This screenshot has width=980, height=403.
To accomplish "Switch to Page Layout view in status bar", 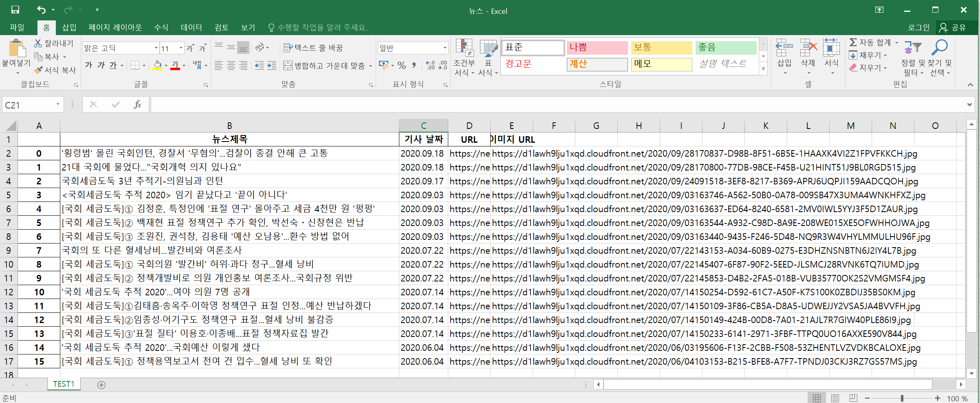I will coord(835,398).
